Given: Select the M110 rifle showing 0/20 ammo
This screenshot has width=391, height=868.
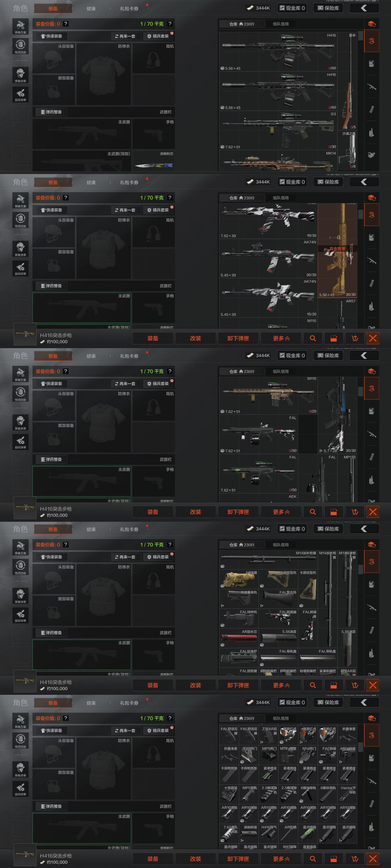Looking at the screenshot, I should coord(268,395).
